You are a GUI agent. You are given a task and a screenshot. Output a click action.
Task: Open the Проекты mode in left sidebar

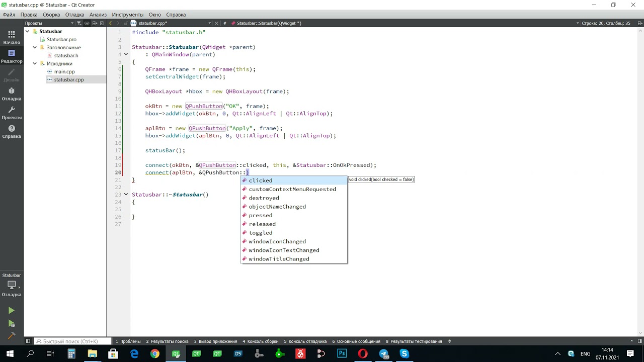coord(11,113)
